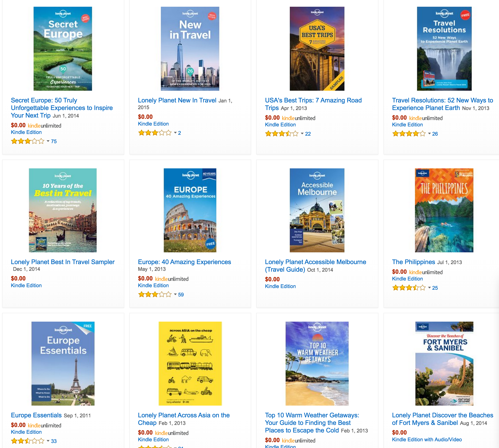Click star rating for Europe Essentials
The height and width of the screenshot is (448, 499).
(x=28, y=441)
